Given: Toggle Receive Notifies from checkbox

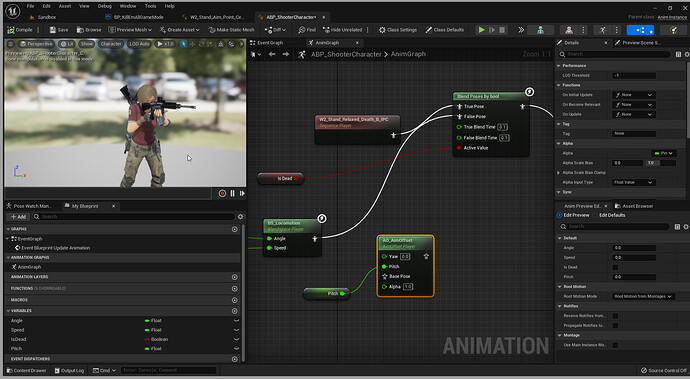Looking at the screenshot, I should click(615, 316).
